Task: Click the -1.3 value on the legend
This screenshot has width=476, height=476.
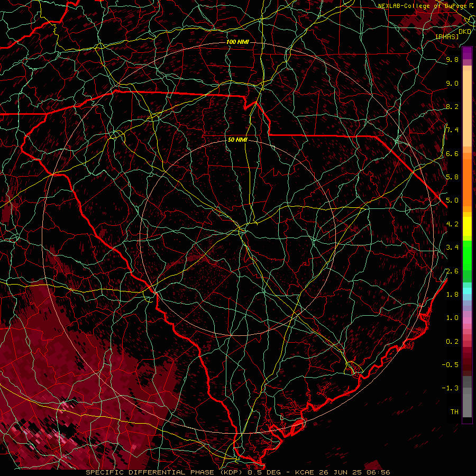Action: point(450,388)
